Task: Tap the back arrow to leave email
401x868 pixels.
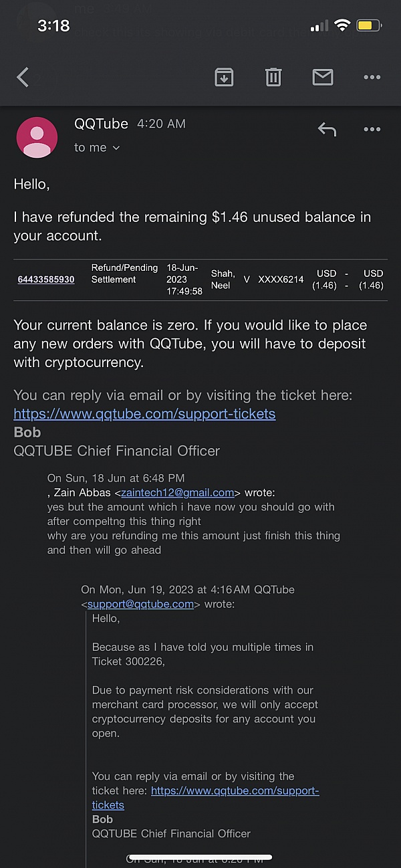Action: [23, 78]
